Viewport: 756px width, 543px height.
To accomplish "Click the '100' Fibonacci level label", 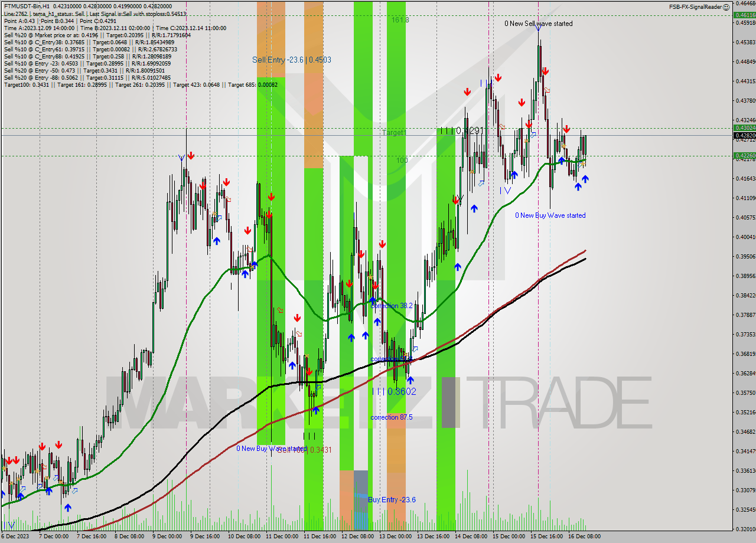I will click(x=402, y=160).
